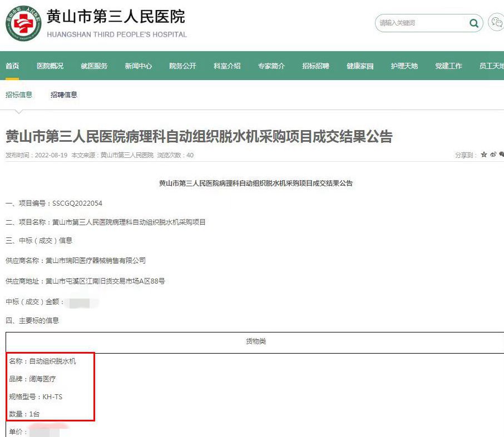
Task: Open 招标招聘 navigation item
Action: (x=315, y=66)
